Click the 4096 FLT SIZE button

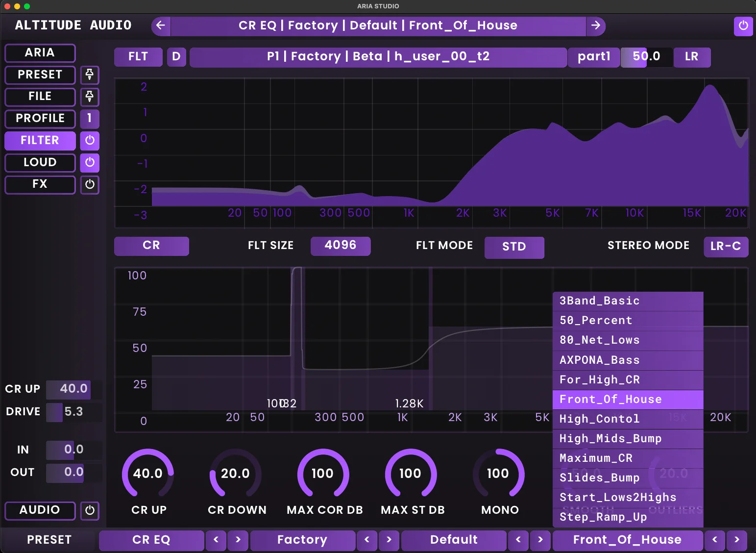(x=341, y=246)
